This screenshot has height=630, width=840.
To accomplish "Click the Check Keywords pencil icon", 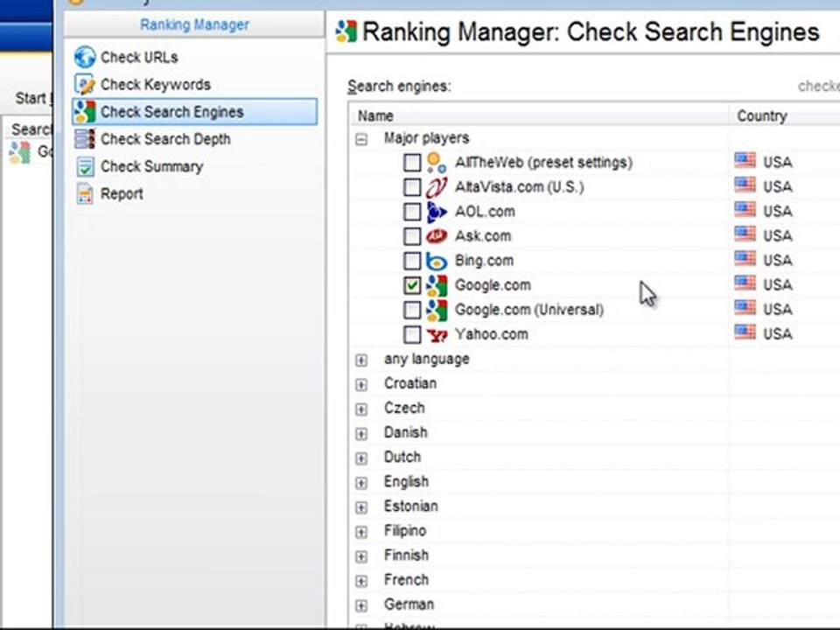I will click(x=85, y=84).
